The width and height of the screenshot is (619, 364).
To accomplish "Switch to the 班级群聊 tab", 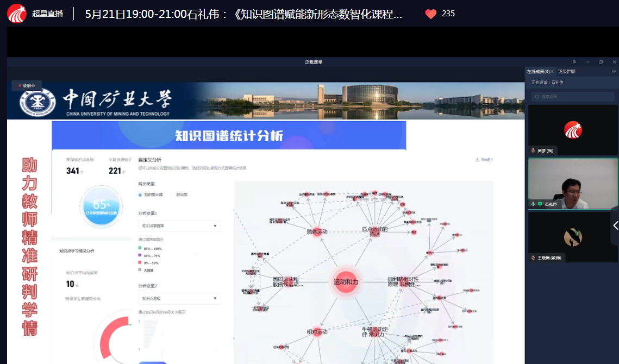I will (x=566, y=71).
